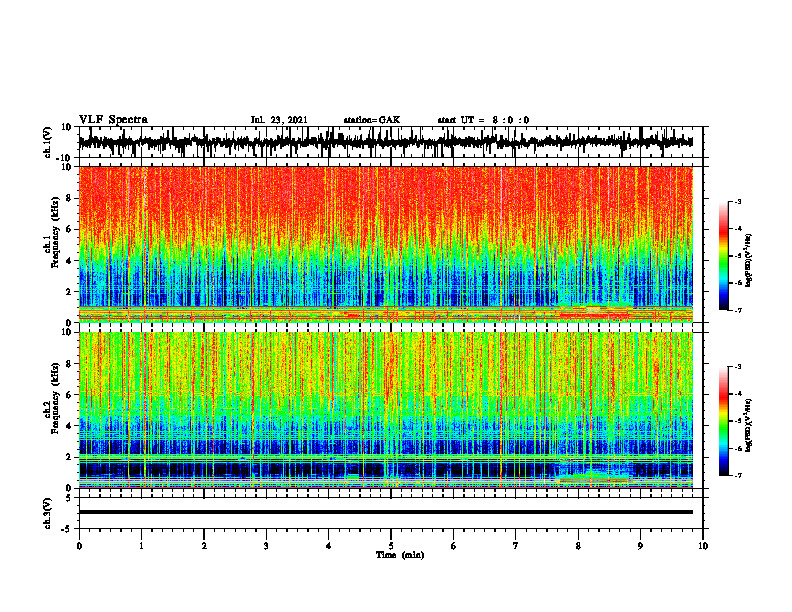The width and height of the screenshot is (792, 612).
Task: Click the date 'Jul 23, 2021' header
Action: (x=279, y=120)
